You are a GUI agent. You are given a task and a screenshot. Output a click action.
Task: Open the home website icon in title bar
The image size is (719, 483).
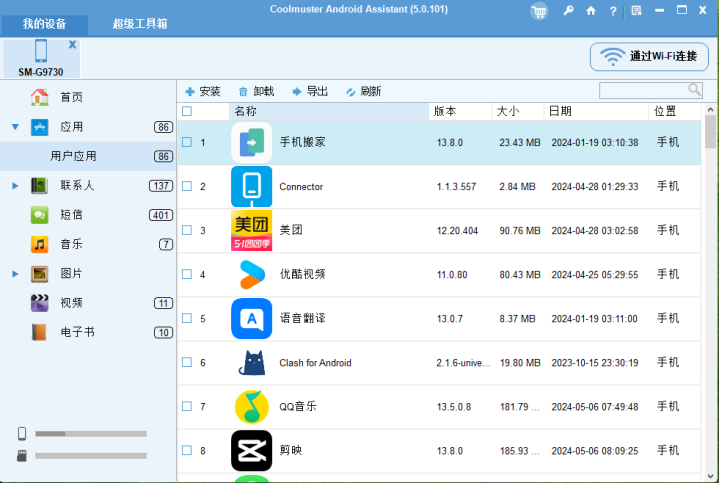click(x=591, y=11)
